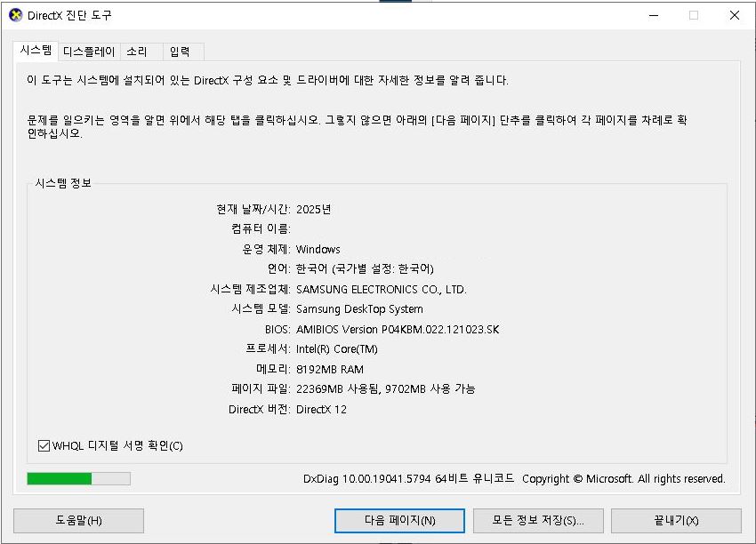
Task: Minimize the DirectX 진단 도구 window
Action: pos(653,15)
